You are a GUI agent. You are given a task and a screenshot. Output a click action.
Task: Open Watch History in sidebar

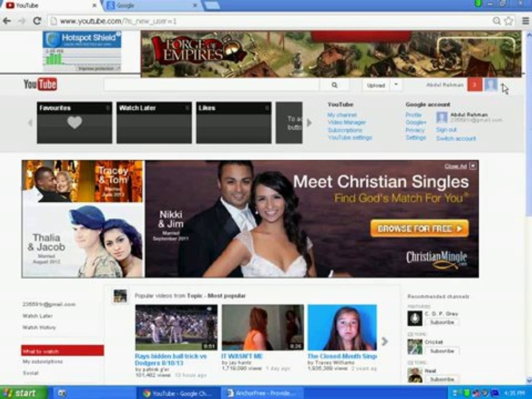point(39,328)
